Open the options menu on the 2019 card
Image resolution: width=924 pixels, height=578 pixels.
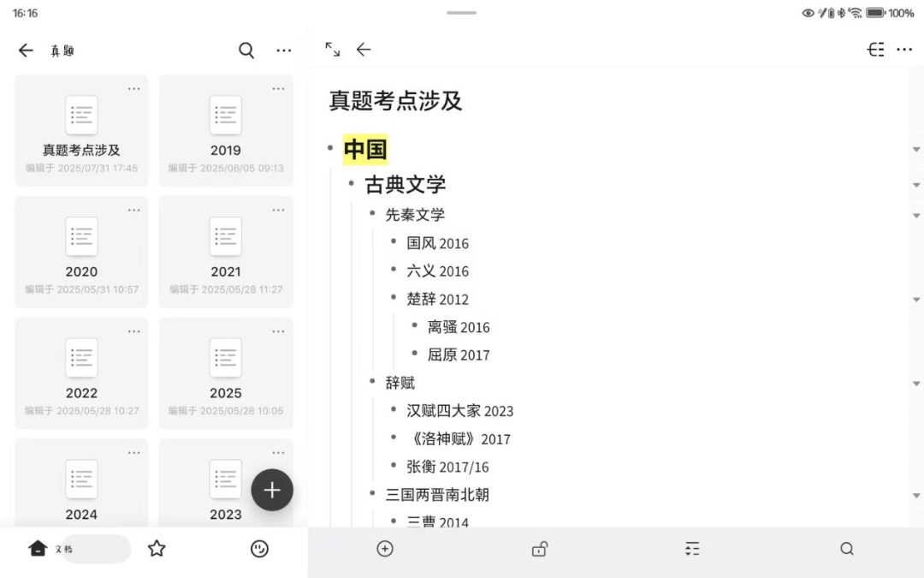pyautogui.click(x=278, y=87)
